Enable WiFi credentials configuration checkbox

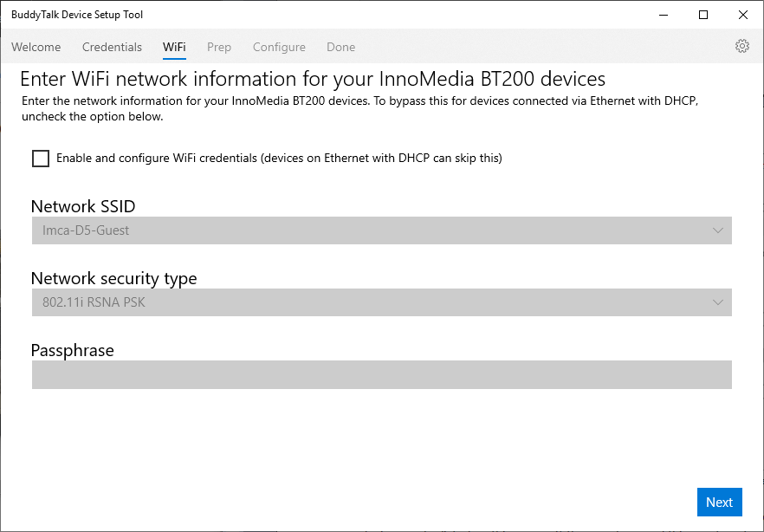point(41,159)
